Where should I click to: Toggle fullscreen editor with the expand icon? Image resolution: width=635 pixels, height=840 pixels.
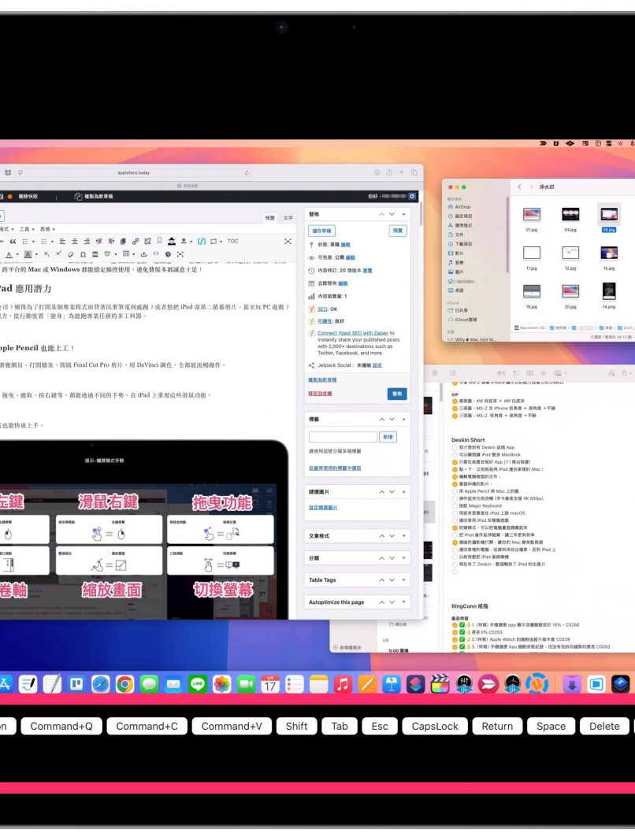288,241
